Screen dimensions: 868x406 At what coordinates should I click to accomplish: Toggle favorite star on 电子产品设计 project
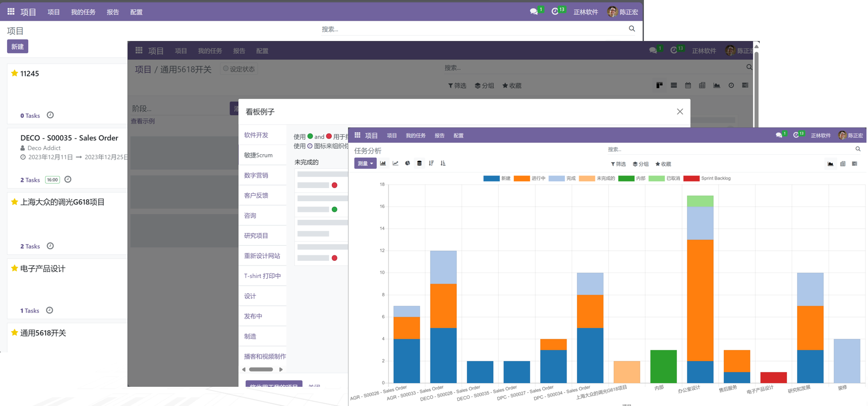[15, 268]
